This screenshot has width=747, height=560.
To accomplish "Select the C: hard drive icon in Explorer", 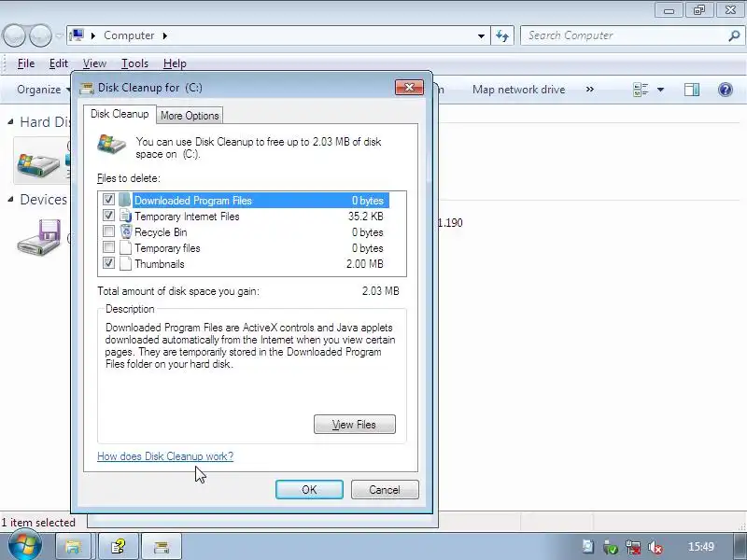I will [38, 164].
